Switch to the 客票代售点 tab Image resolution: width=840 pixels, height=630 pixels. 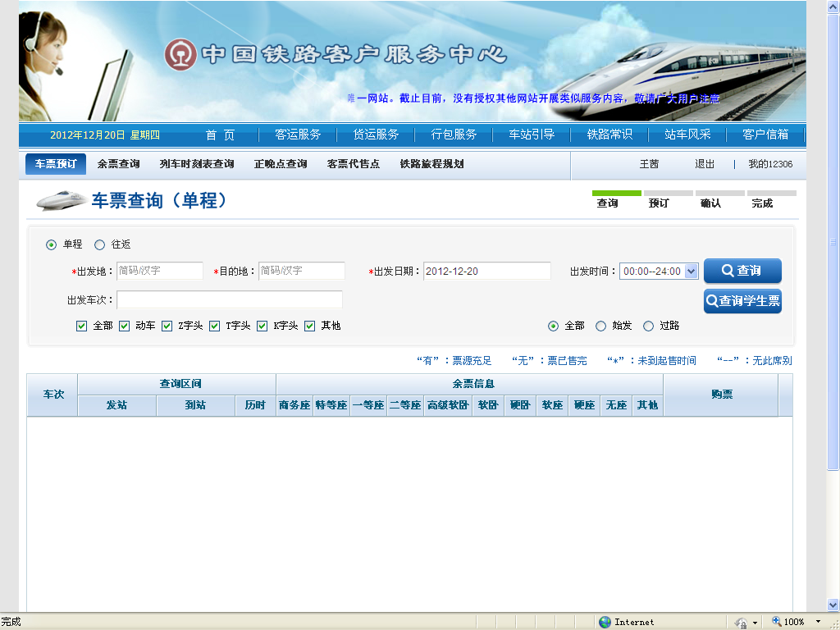click(x=354, y=164)
